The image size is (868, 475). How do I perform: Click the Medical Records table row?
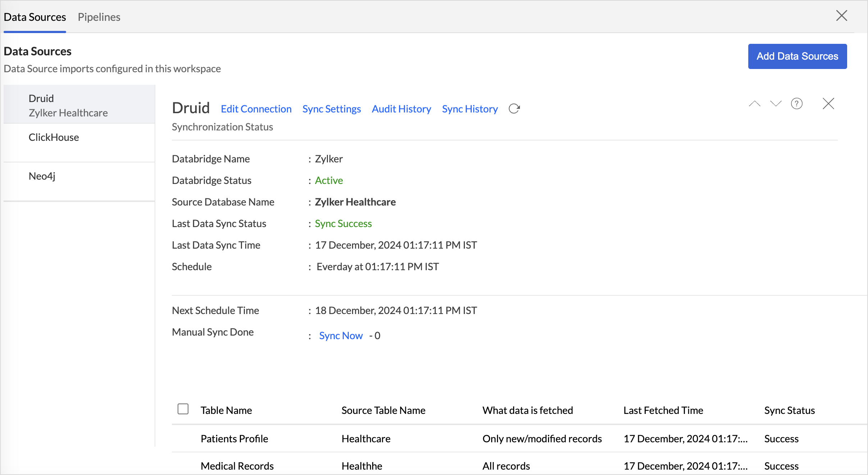coord(237,466)
